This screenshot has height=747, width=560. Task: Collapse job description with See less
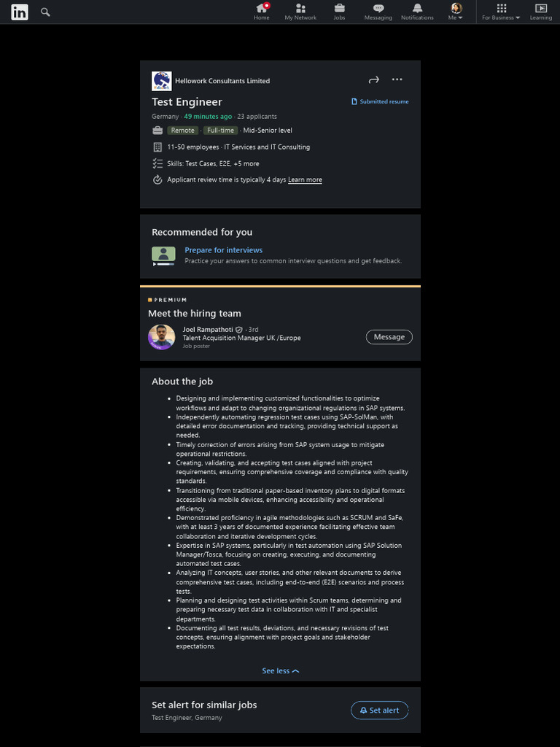(280, 671)
